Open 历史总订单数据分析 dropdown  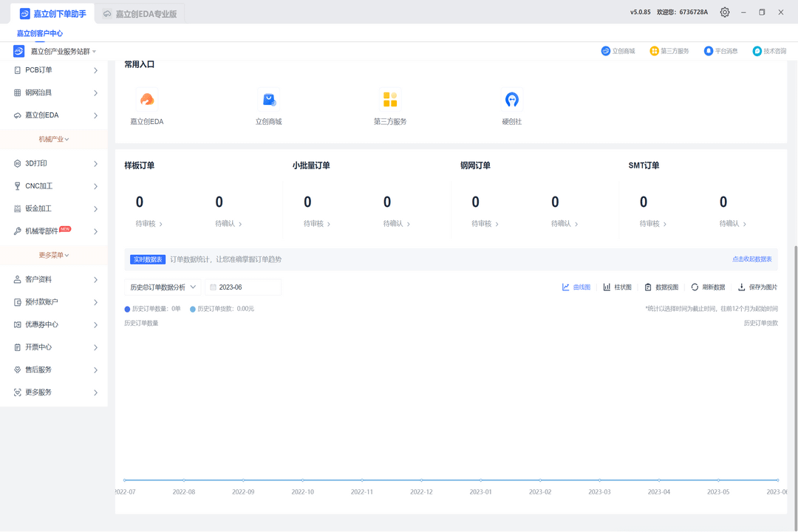click(163, 287)
